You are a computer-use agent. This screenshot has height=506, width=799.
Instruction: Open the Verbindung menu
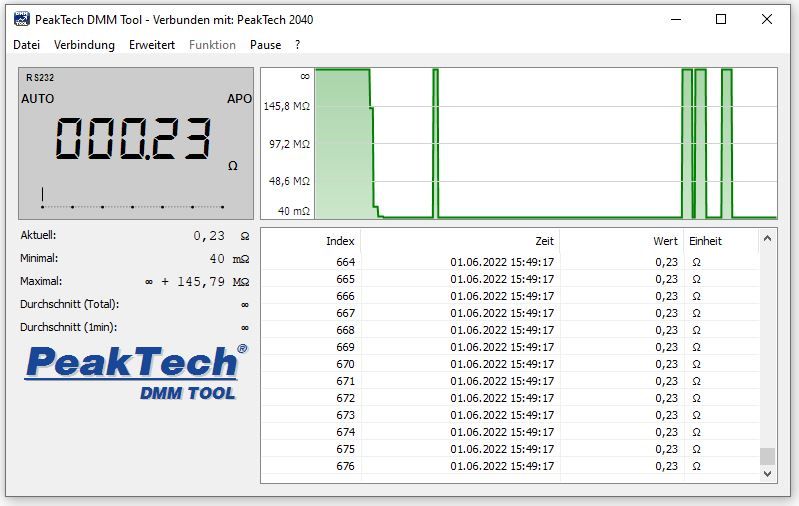pyautogui.click(x=84, y=45)
